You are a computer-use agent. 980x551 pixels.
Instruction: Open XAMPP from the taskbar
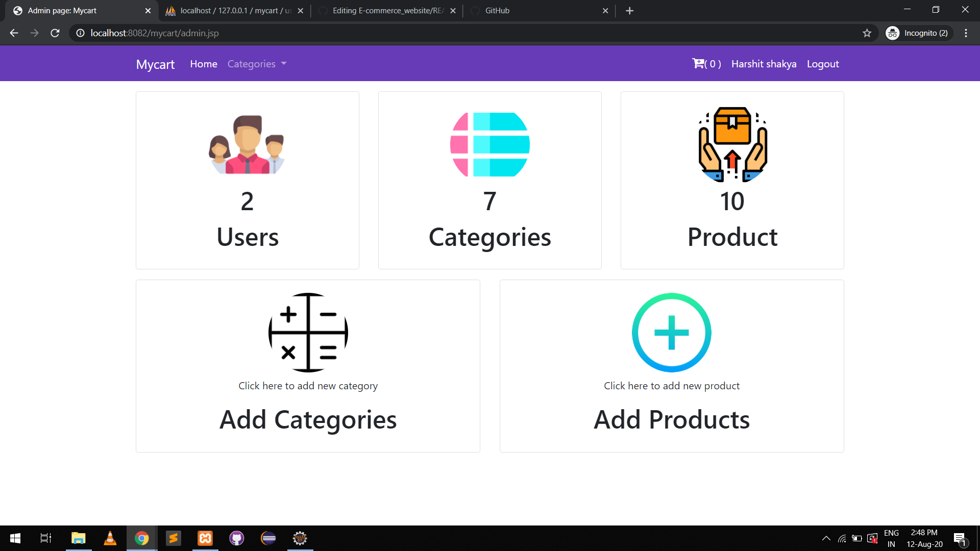click(205, 538)
